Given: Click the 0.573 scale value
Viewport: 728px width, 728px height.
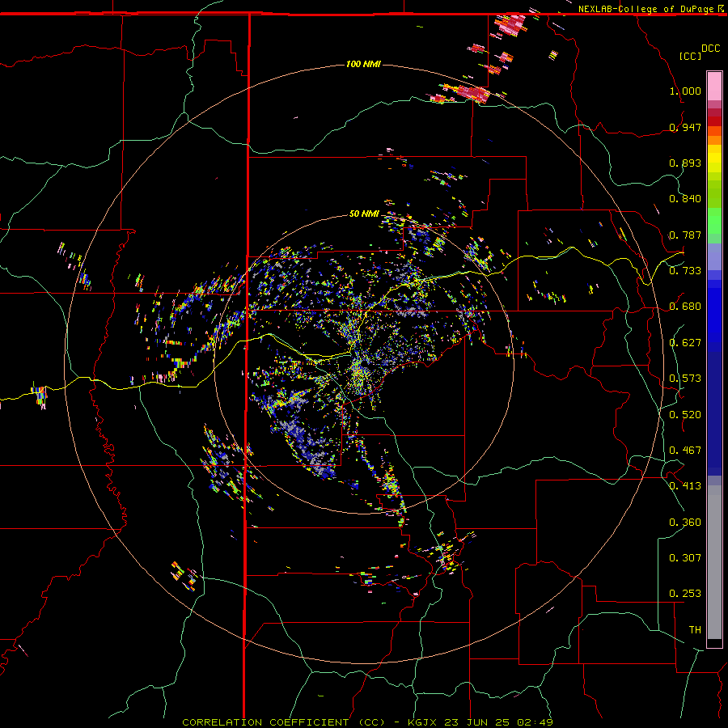Looking at the screenshot, I should [x=685, y=379].
